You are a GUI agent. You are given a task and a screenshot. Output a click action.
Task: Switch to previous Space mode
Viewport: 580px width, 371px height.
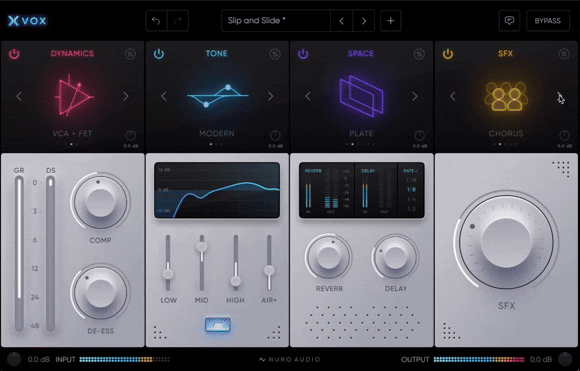pyautogui.click(x=308, y=96)
